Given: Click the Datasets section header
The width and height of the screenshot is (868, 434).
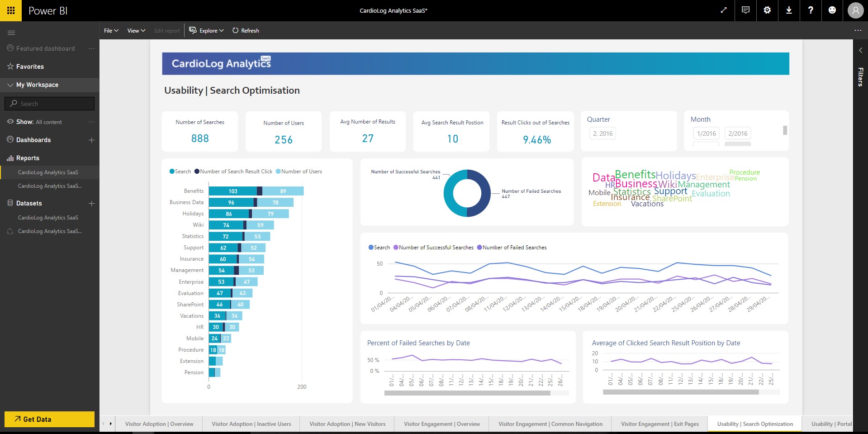Looking at the screenshot, I should [29, 203].
